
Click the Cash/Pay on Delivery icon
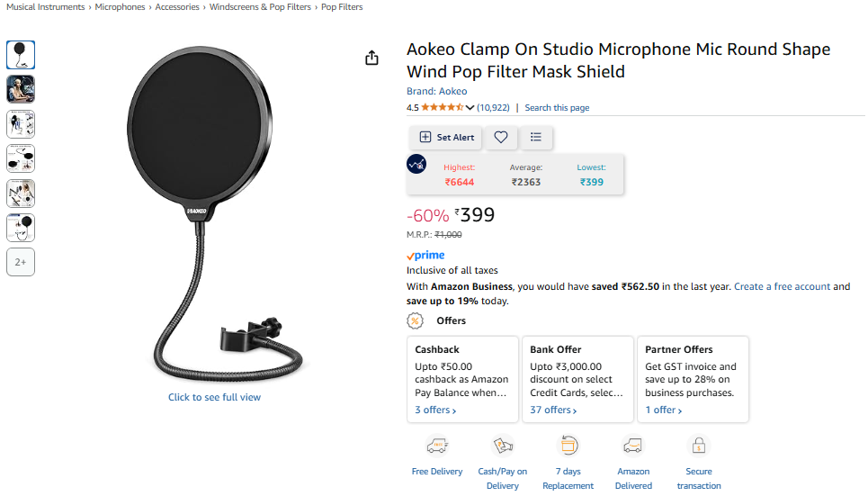pos(503,445)
